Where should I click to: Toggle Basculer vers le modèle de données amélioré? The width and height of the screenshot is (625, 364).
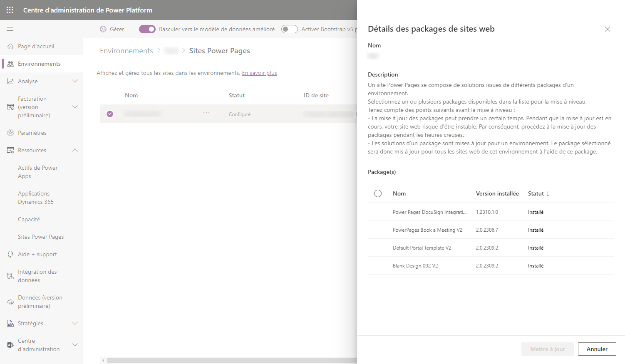[x=147, y=29]
